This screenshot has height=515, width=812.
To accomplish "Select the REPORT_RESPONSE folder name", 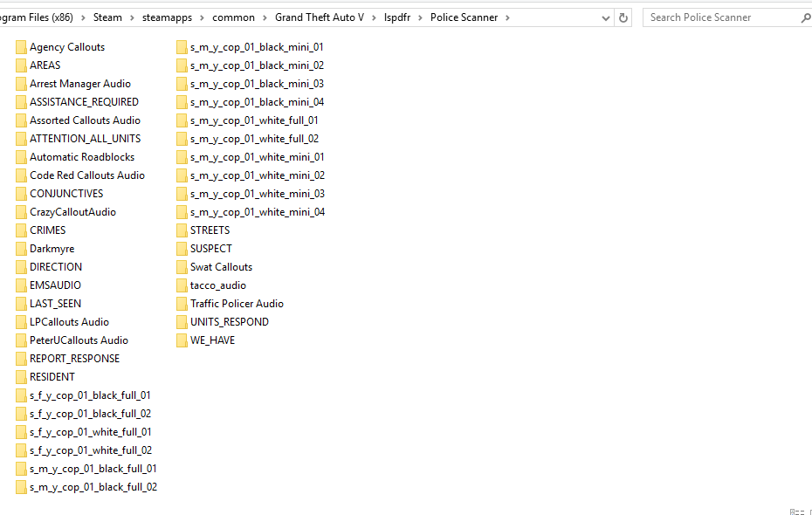I will click(74, 359).
